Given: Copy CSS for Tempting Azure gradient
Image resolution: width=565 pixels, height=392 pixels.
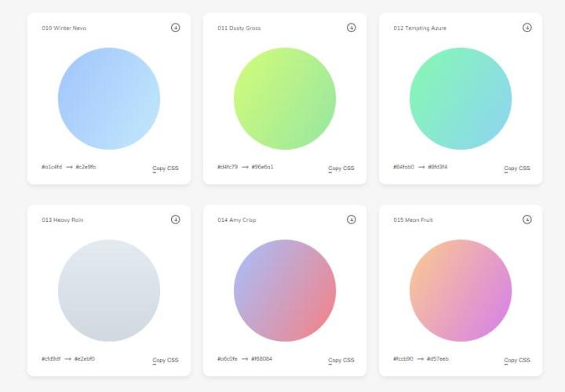Looking at the screenshot, I should (517, 168).
